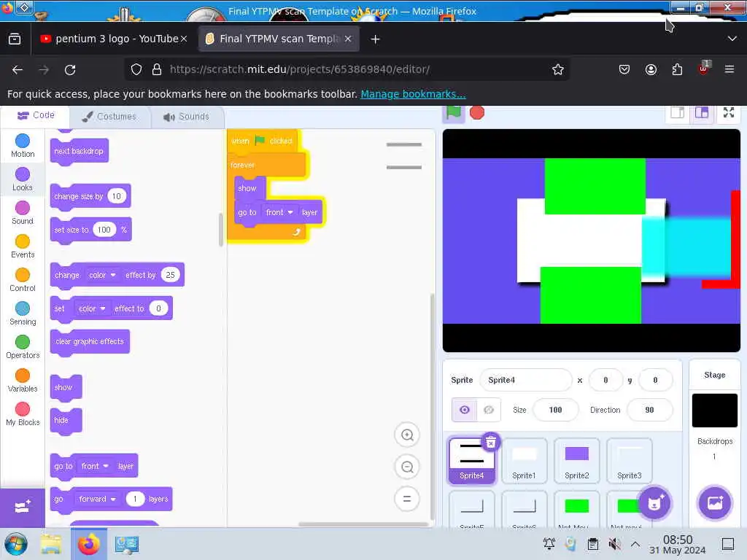Open the Choose a Backdrop button
The height and width of the screenshot is (560, 747).
click(715, 503)
